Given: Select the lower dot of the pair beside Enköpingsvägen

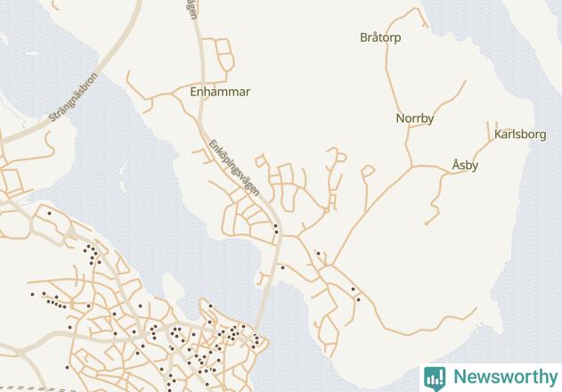Looking at the screenshot, I should [276, 232].
